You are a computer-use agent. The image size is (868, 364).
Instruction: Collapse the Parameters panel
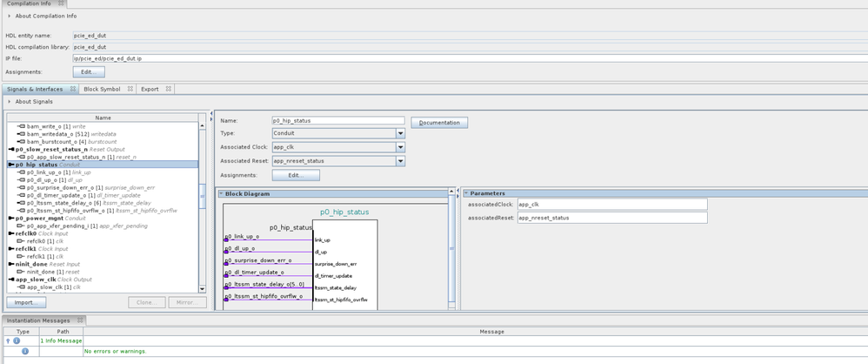[466, 193]
